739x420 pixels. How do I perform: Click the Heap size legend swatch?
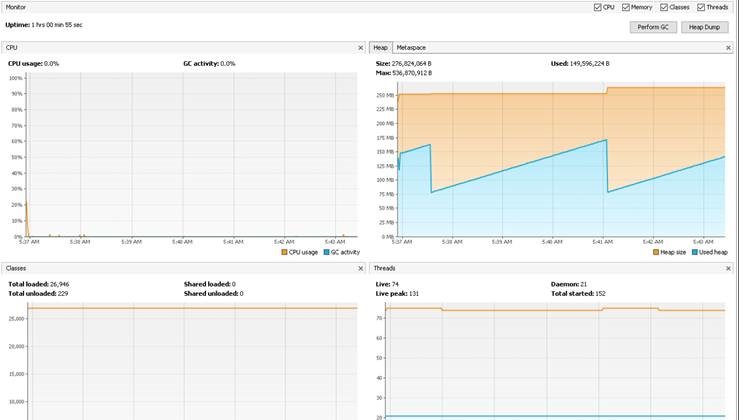[x=656, y=252]
